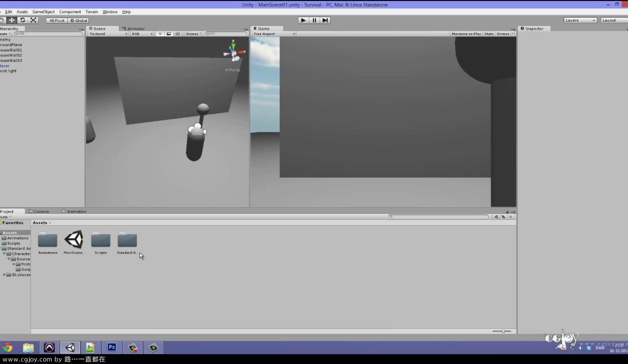Viewport: 628px width, 364px height.
Task: Open the GameObject menu
Action: coord(44,12)
